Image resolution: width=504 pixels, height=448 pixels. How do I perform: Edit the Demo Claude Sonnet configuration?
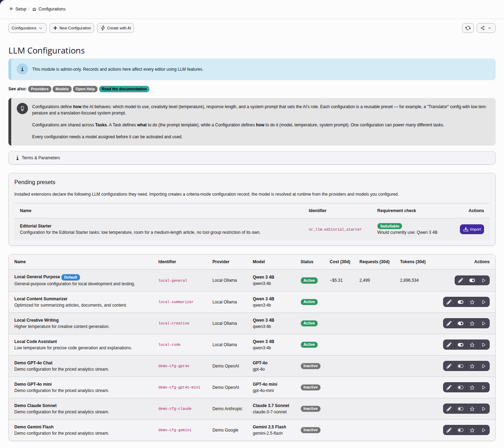pyautogui.click(x=449, y=409)
